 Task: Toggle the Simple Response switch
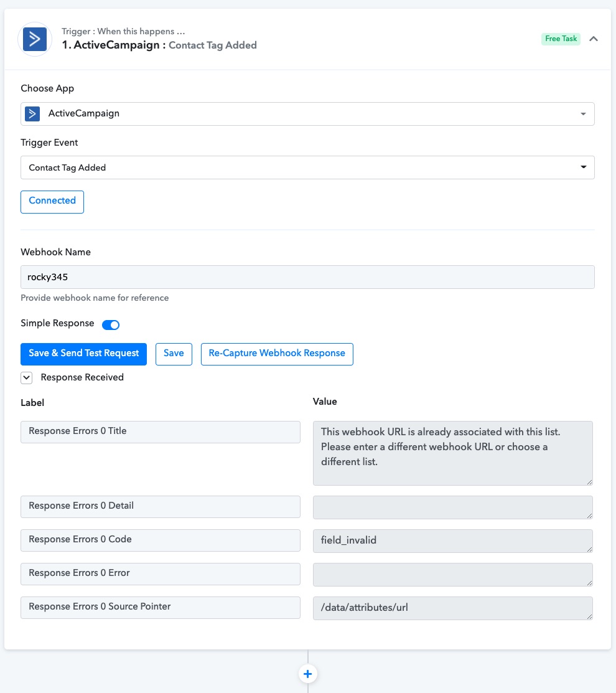pyautogui.click(x=111, y=325)
